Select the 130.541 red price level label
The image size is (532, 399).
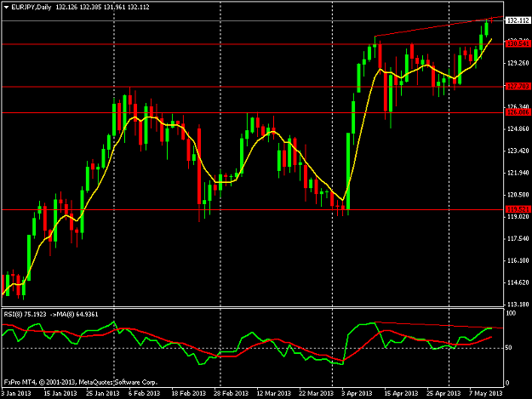click(518, 44)
